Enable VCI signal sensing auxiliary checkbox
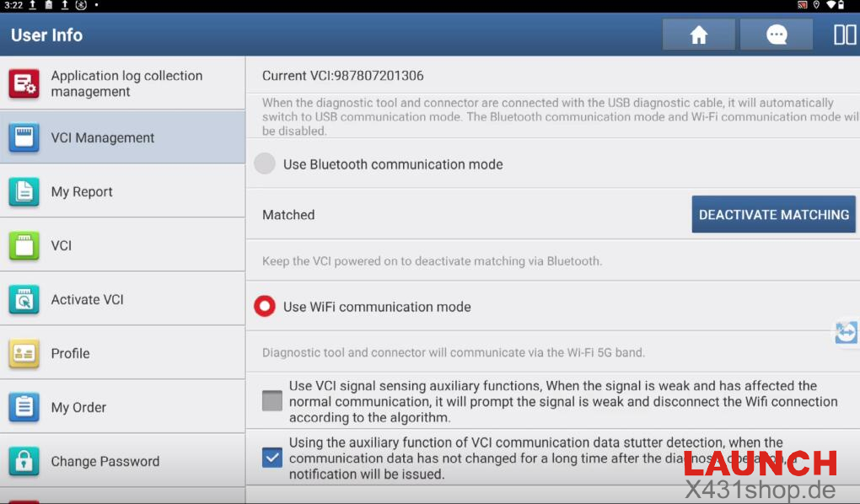This screenshot has width=860, height=504. [271, 400]
